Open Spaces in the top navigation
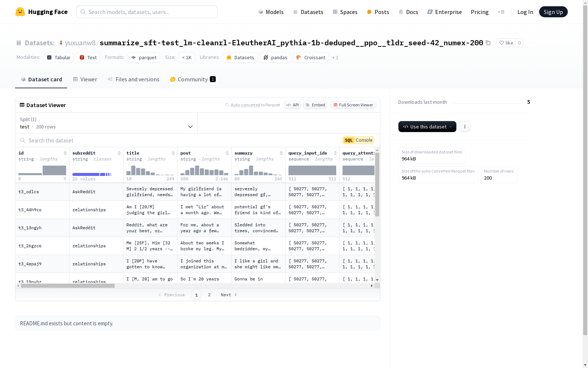 (x=345, y=12)
